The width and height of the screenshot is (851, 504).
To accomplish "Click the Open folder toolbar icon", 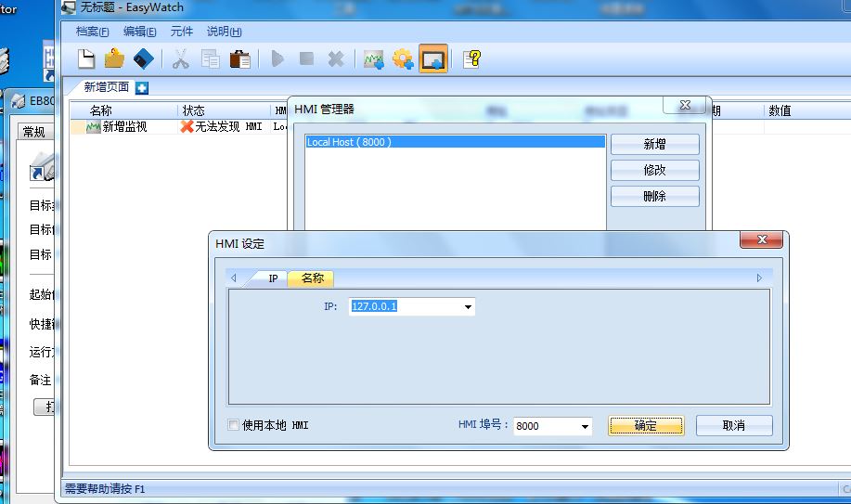I will point(114,59).
